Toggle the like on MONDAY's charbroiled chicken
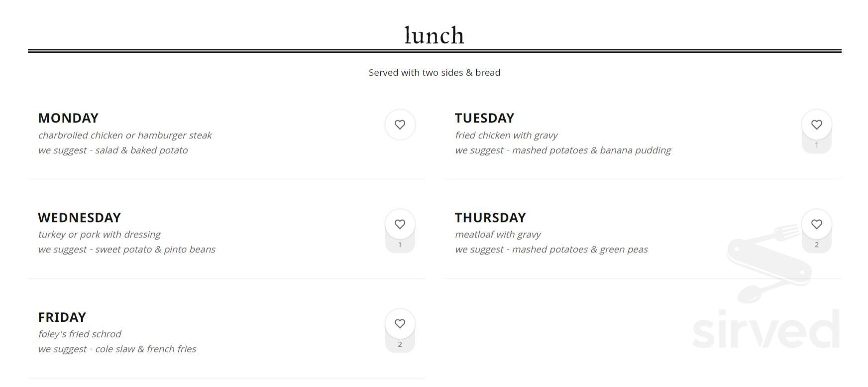Viewport: 868px width, 387px height. point(400,125)
